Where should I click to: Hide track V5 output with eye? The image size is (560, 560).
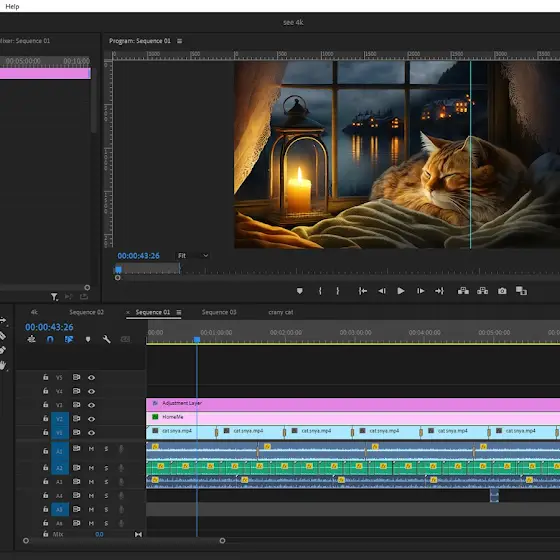pyautogui.click(x=91, y=378)
